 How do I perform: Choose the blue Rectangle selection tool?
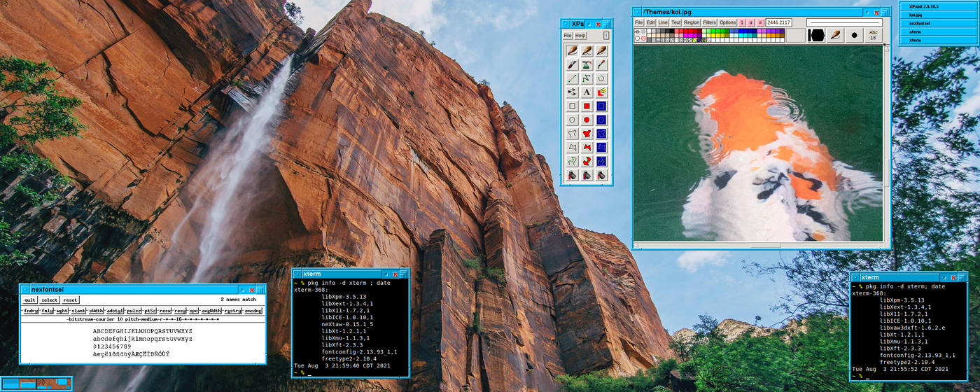click(x=601, y=106)
